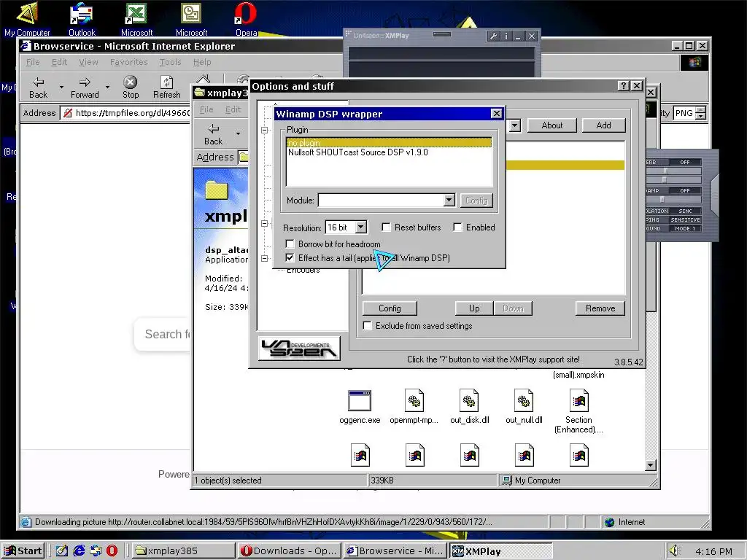Check Exclude from saved settings
747x560 pixels.
[368, 326]
